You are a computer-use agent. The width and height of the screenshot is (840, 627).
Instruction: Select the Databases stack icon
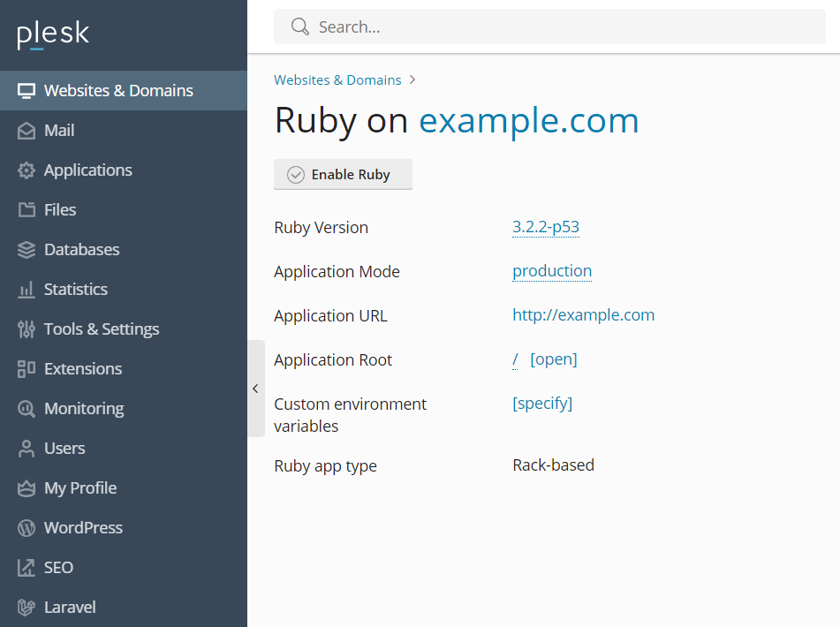tap(26, 250)
